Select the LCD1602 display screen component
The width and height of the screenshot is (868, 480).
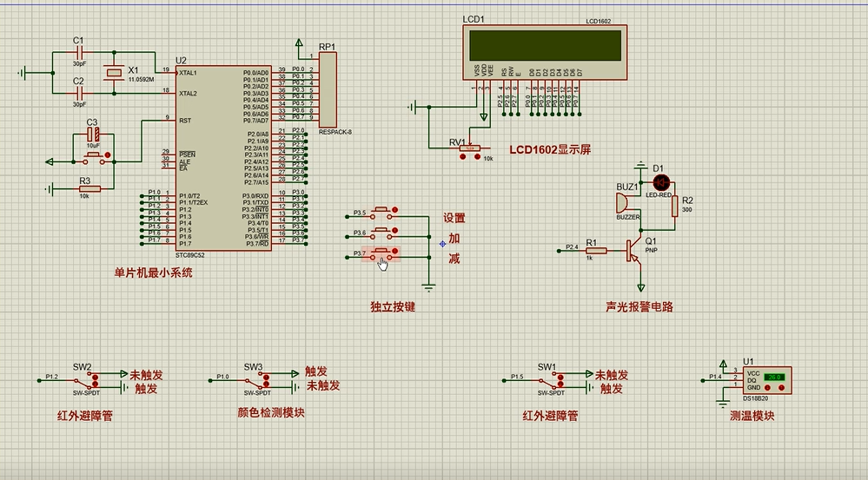coord(545,43)
